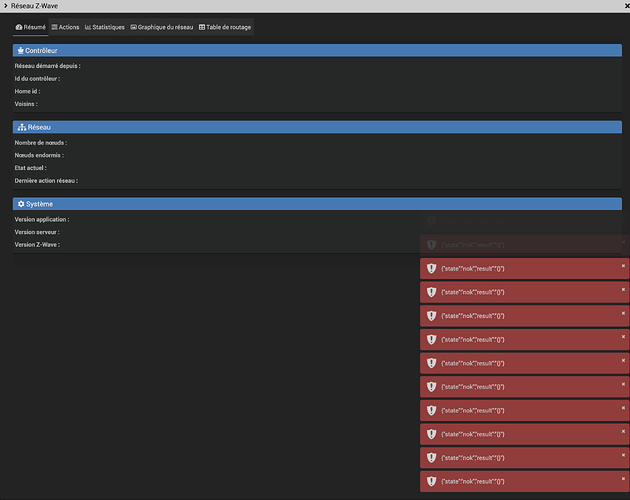The height and width of the screenshot is (500, 630).
Task: Click the Système gear icon
Action: pyautogui.click(x=21, y=204)
